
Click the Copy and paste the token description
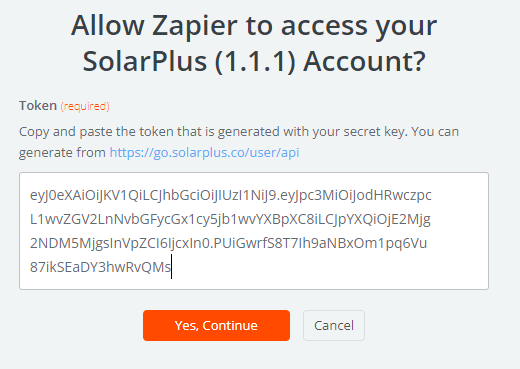pos(239,142)
